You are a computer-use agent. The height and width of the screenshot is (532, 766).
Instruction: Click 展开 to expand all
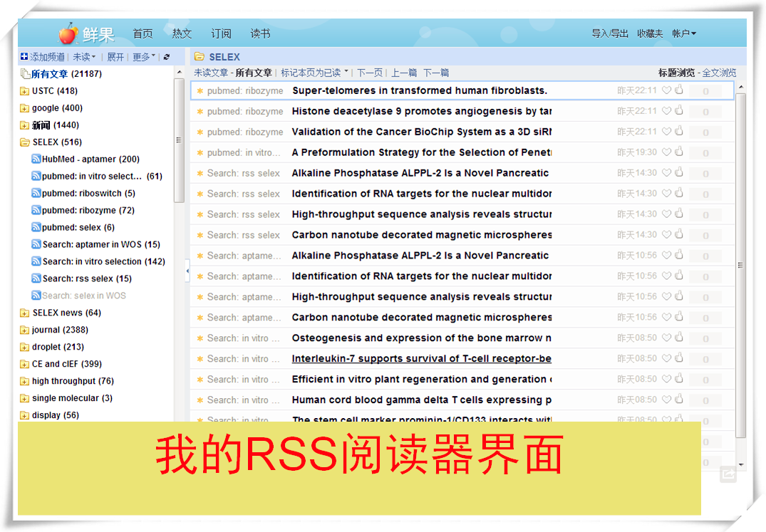click(115, 57)
